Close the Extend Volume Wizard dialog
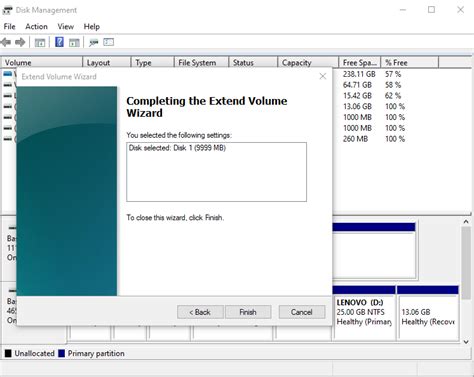 point(323,76)
